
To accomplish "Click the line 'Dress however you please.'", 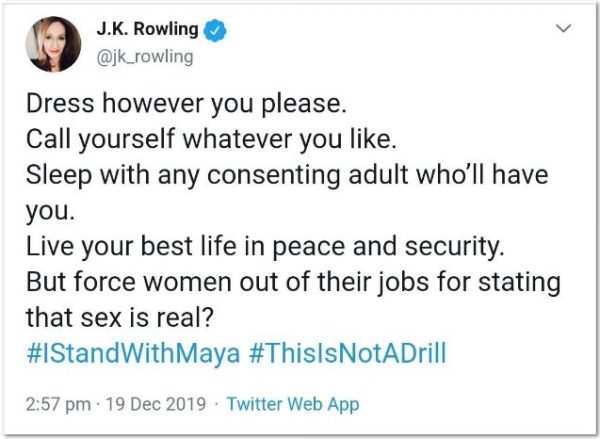I will [x=186, y=104].
